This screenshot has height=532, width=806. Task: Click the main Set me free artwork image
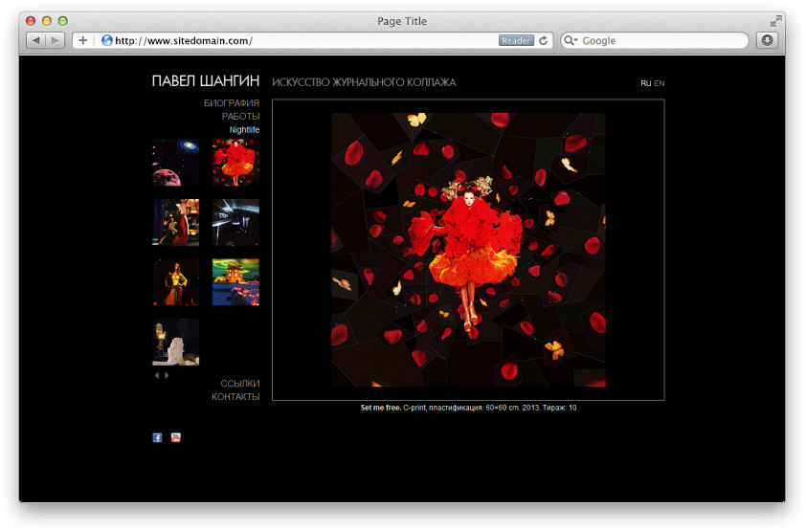click(x=468, y=250)
